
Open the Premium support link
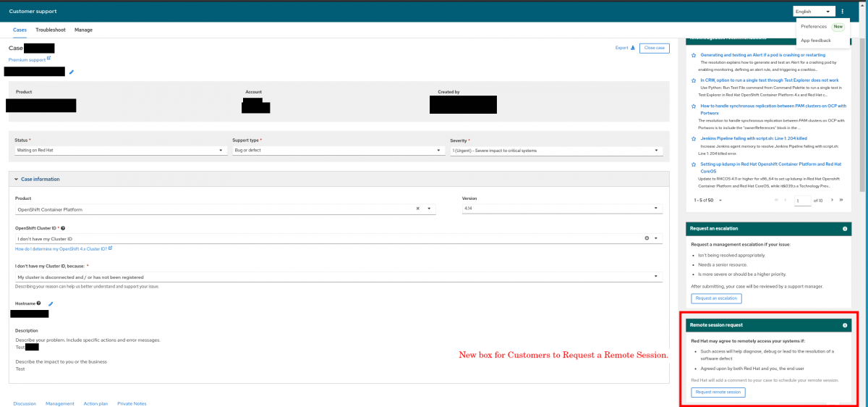click(27, 59)
